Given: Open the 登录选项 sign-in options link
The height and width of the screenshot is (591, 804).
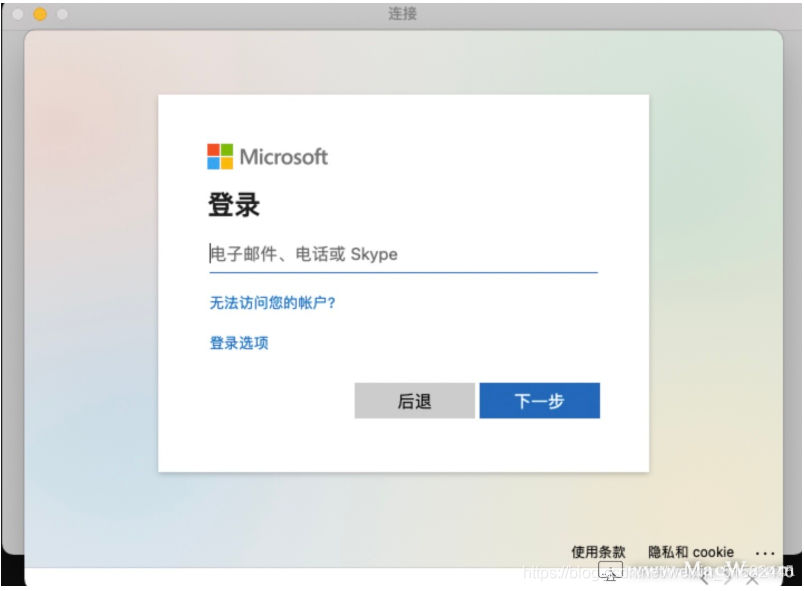Looking at the screenshot, I should pyautogui.click(x=239, y=343).
